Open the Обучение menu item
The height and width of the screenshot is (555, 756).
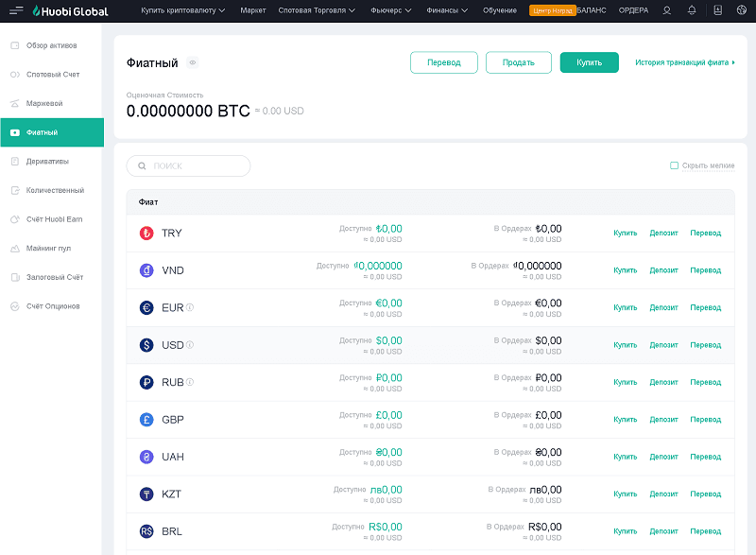[500, 10]
